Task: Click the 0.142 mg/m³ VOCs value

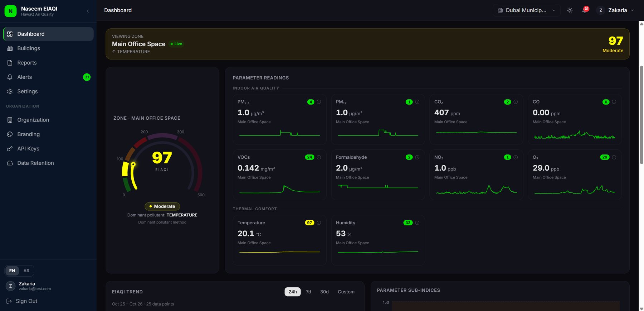Action: click(x=256, y=168)
